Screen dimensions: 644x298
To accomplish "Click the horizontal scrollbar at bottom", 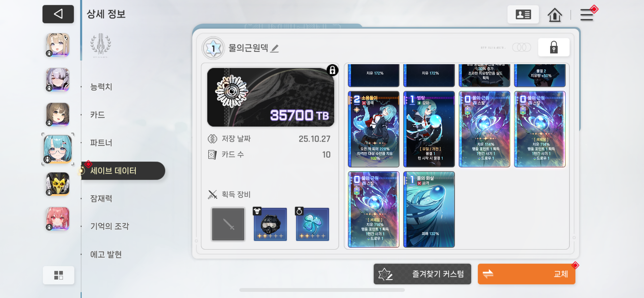I will (322, 290).
